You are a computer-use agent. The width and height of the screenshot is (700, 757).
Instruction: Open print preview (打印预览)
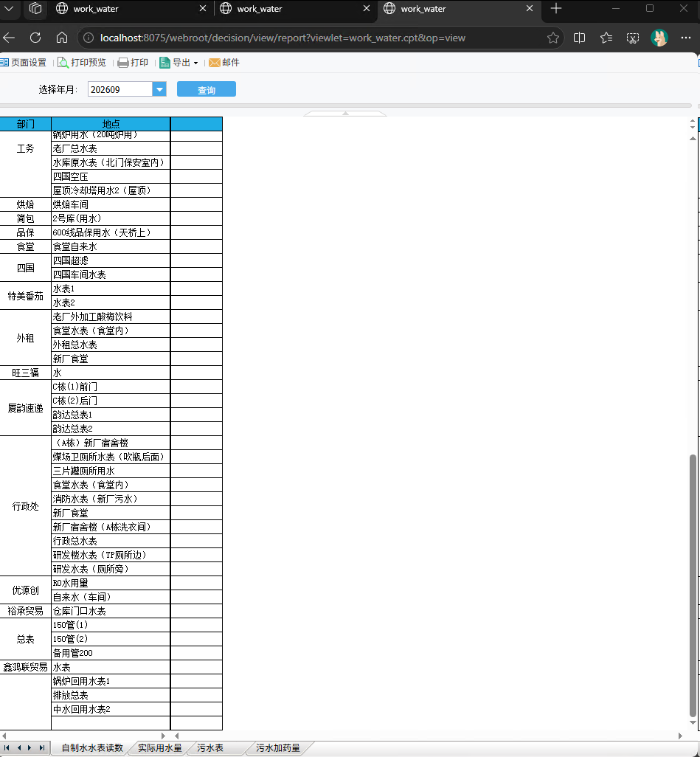click(82, 62)
